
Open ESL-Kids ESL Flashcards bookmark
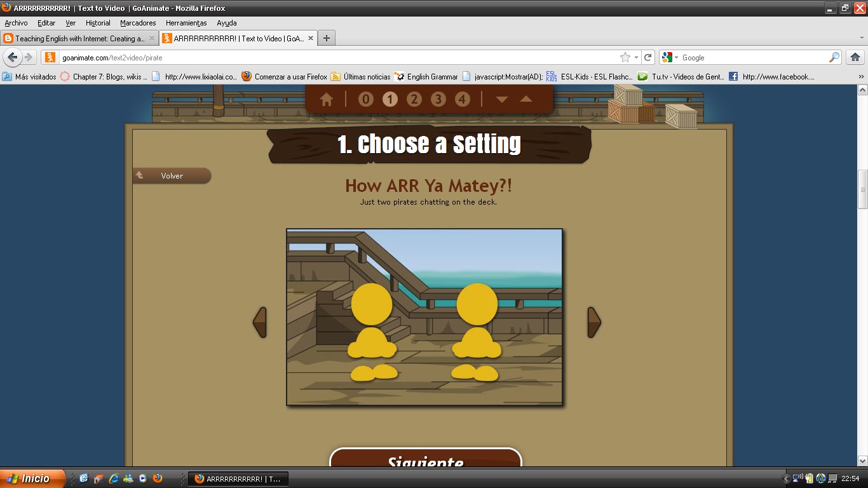[x=590, y=76]
